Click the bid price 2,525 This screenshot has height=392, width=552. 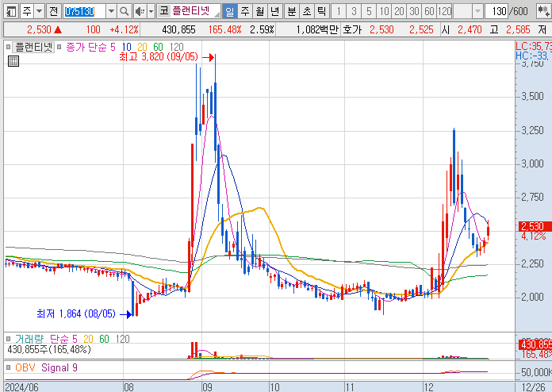click(x=421, y=29)
